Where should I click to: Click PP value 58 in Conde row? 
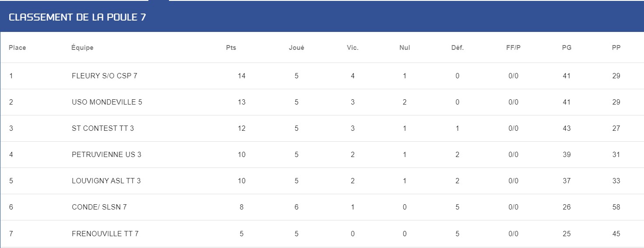click(x=616, y=207)
